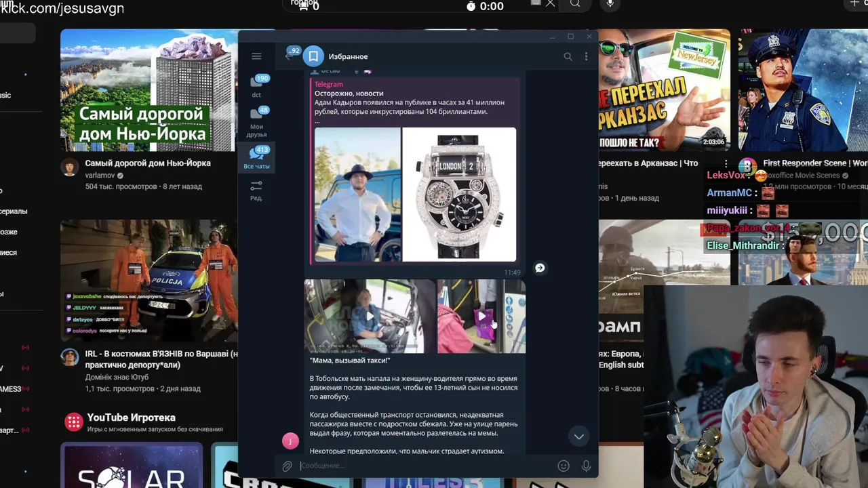Open the Арканзас video thumbnail
Image resolution: width=868 pixels, height=488 pixels.
tap(665, 90)
